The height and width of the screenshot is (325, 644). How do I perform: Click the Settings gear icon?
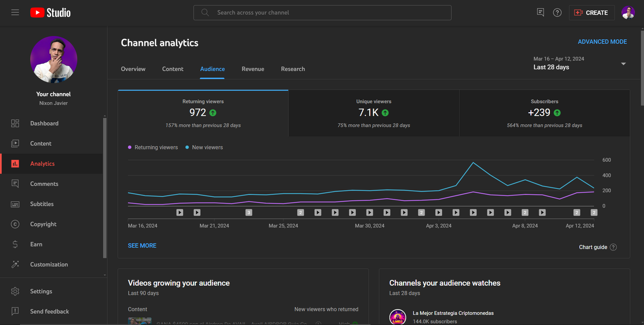15,291
